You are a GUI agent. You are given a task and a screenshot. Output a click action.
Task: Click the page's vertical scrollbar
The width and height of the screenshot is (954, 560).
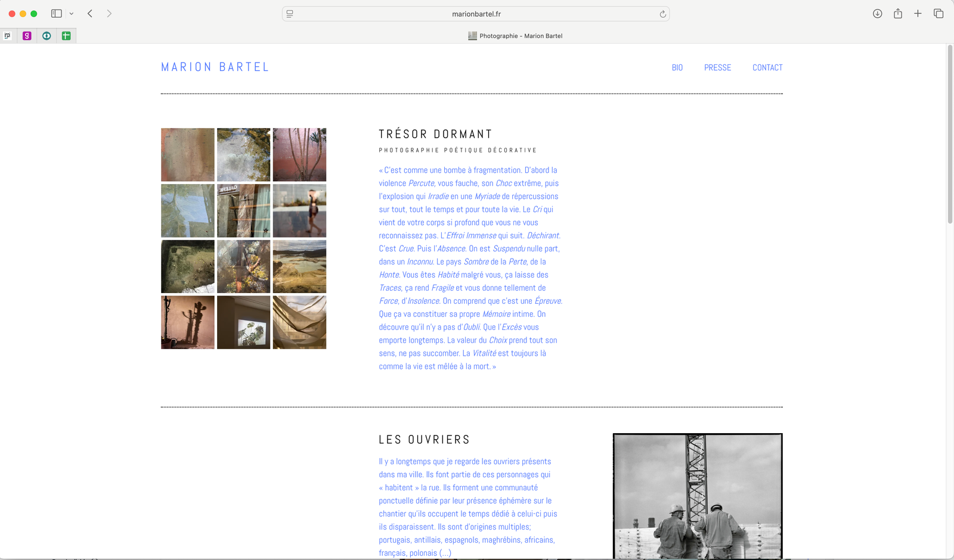950,134
